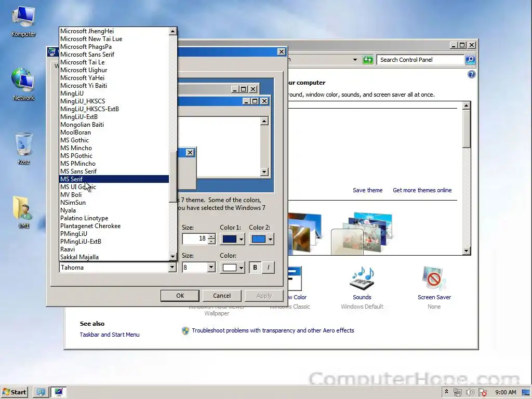Click the Search Control Panel field
The image size is (532, 399).
pyautogui.click(x=420, y=60)
